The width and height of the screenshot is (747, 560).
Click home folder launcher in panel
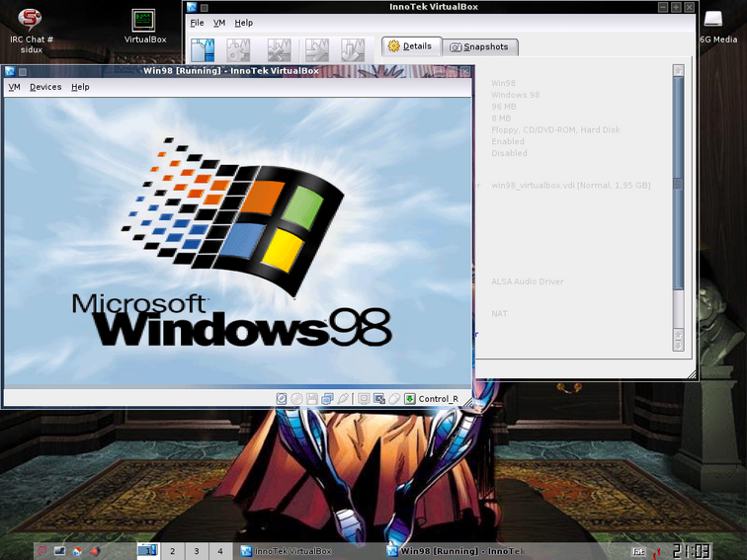click(x=77, y=551)
